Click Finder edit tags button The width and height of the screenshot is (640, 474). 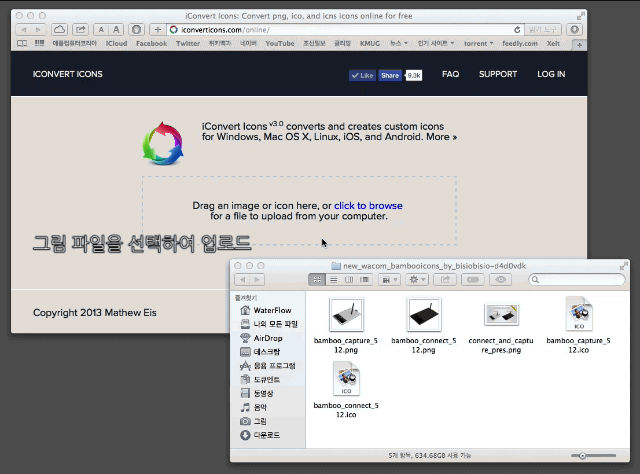click(473, 280)
